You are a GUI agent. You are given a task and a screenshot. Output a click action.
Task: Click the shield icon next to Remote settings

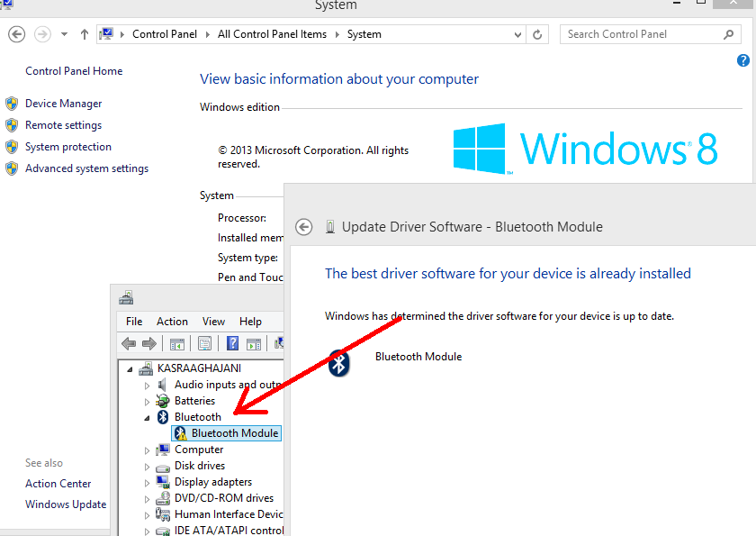[12, 125]
